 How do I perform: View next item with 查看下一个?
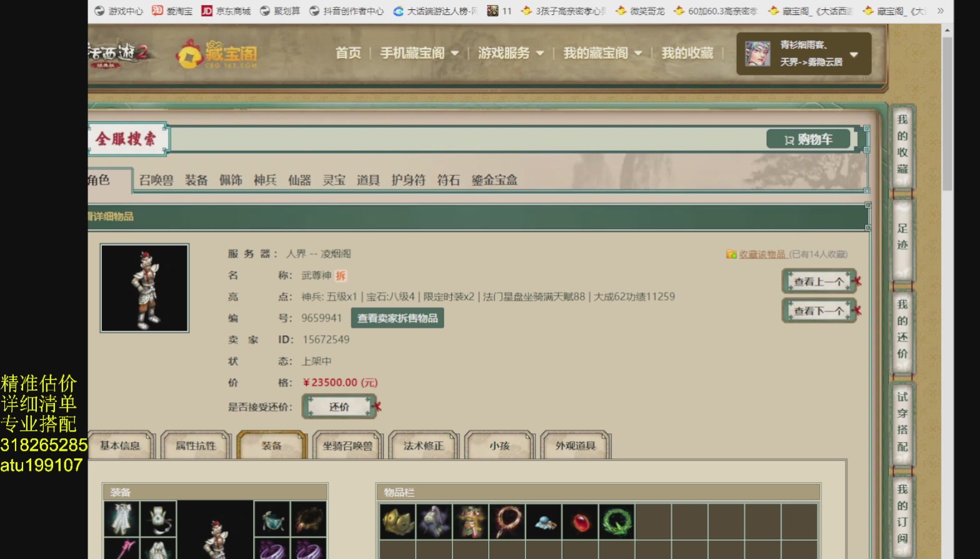click(x=819, y=311)
